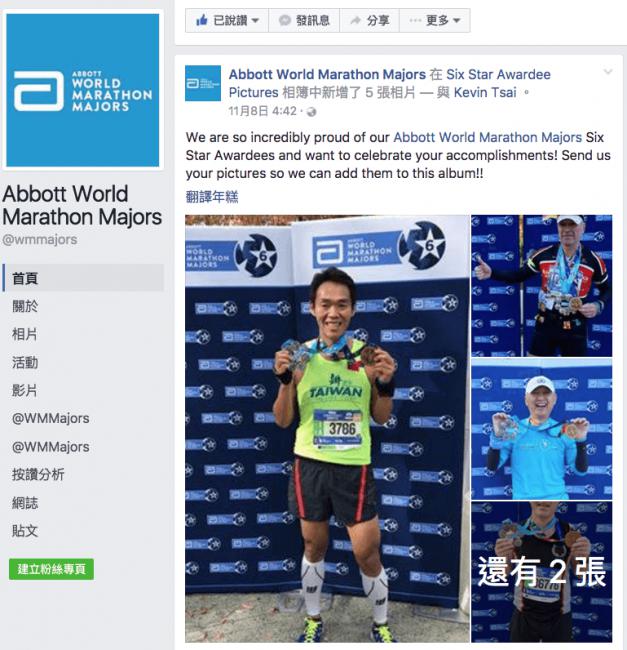
Task: Click the 翻譯年糕 translation link
Action: tap(212, 197)
